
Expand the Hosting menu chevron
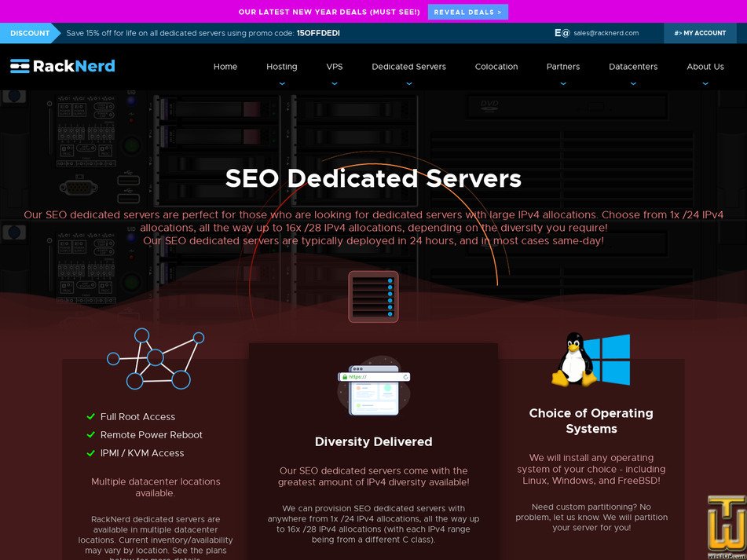tap(282, 83)
